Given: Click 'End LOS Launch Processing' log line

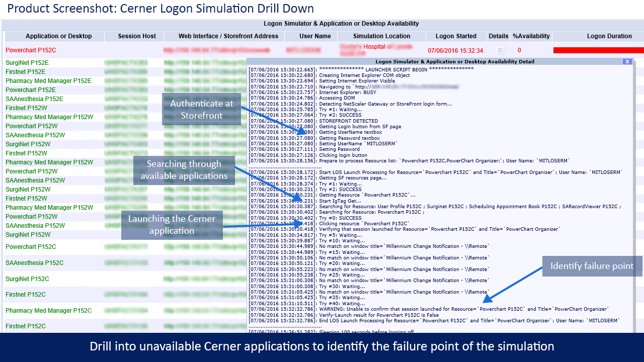Looking at the screenshot, I should point(434,321).
